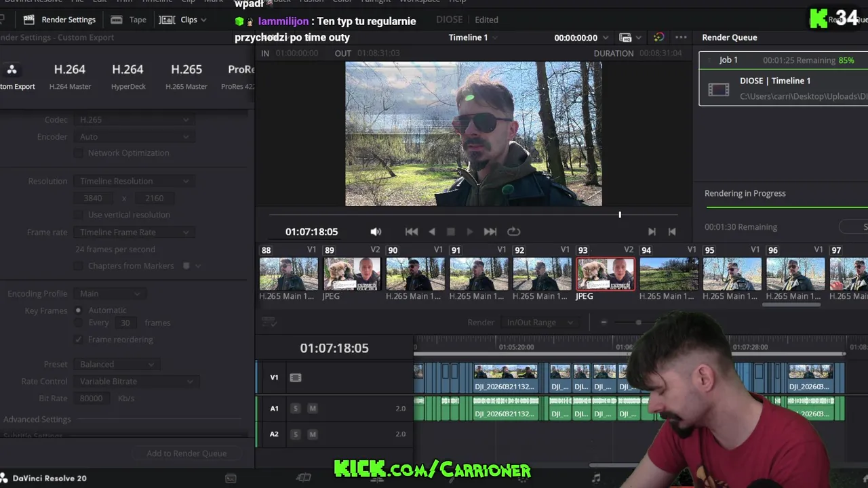Select clip thumbnail 94
Image resolution: width=868 pixels, height=488 pixels.
click(x=669, y=274)
